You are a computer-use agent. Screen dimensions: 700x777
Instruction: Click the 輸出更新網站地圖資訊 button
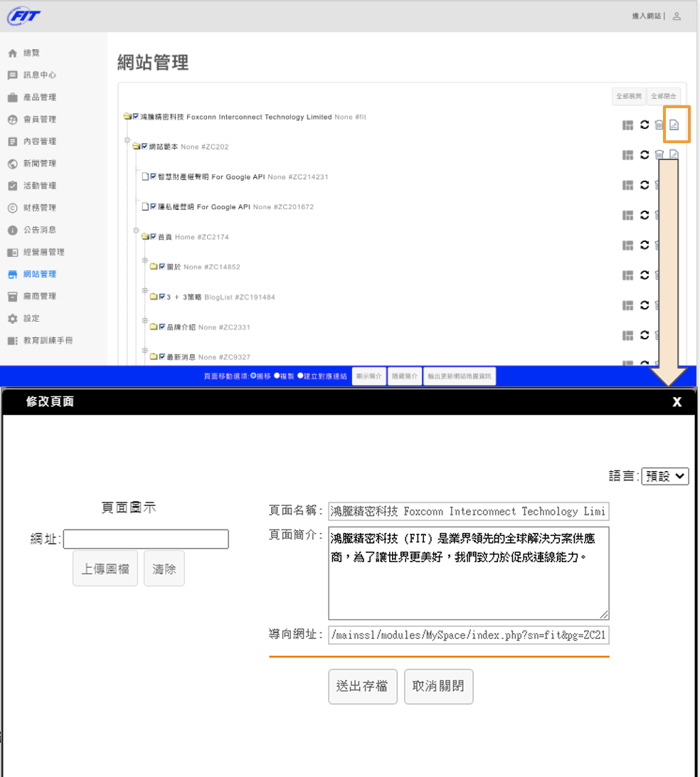[460, 376]
